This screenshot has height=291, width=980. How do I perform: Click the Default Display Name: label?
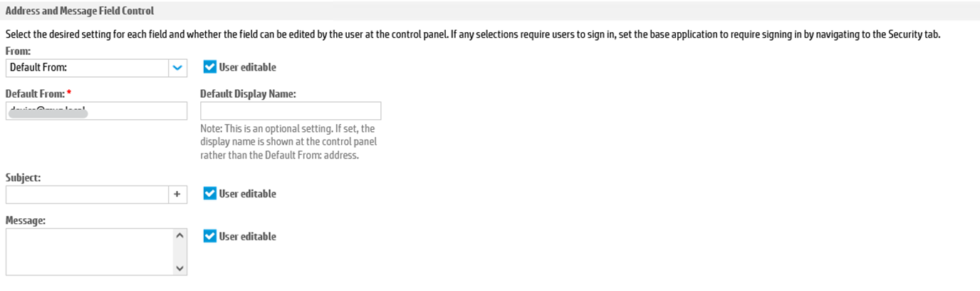tap(248, 93)
